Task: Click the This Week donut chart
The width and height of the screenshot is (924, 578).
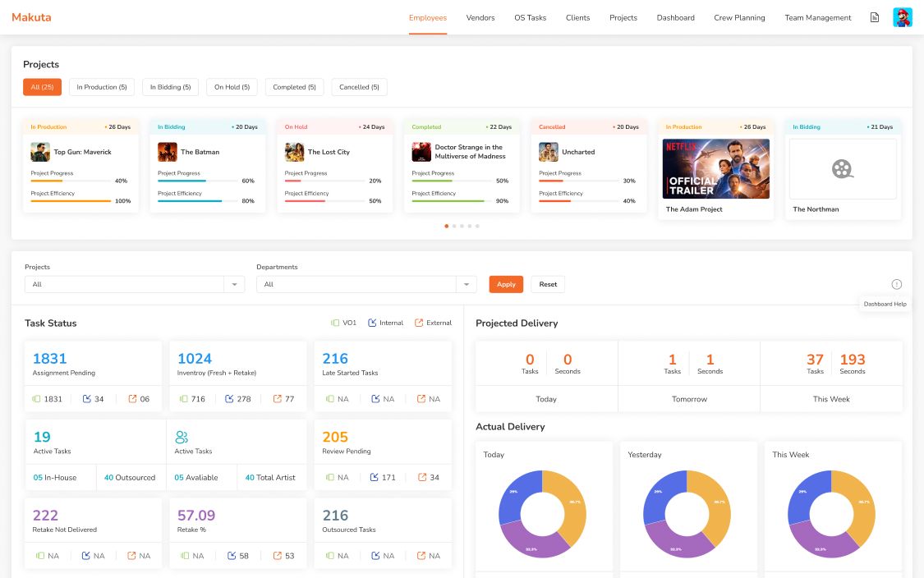Action: click(831, 514)
